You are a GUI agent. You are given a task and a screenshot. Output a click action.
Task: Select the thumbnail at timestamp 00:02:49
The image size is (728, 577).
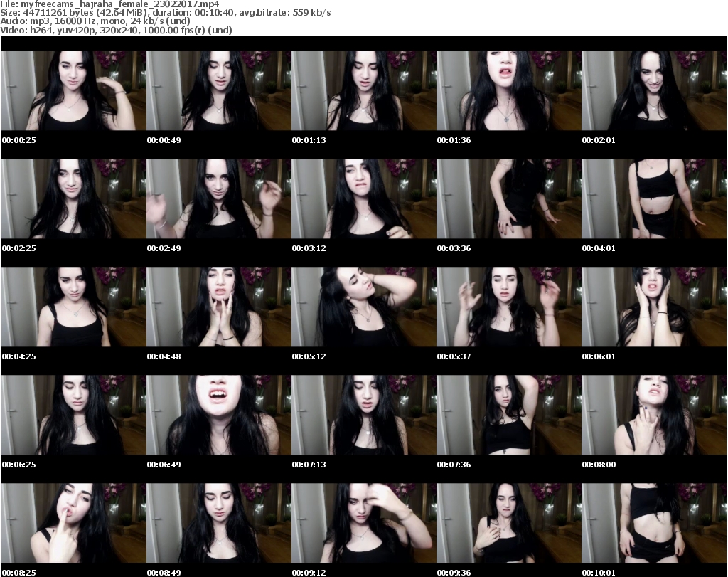(x=219, y=198)
